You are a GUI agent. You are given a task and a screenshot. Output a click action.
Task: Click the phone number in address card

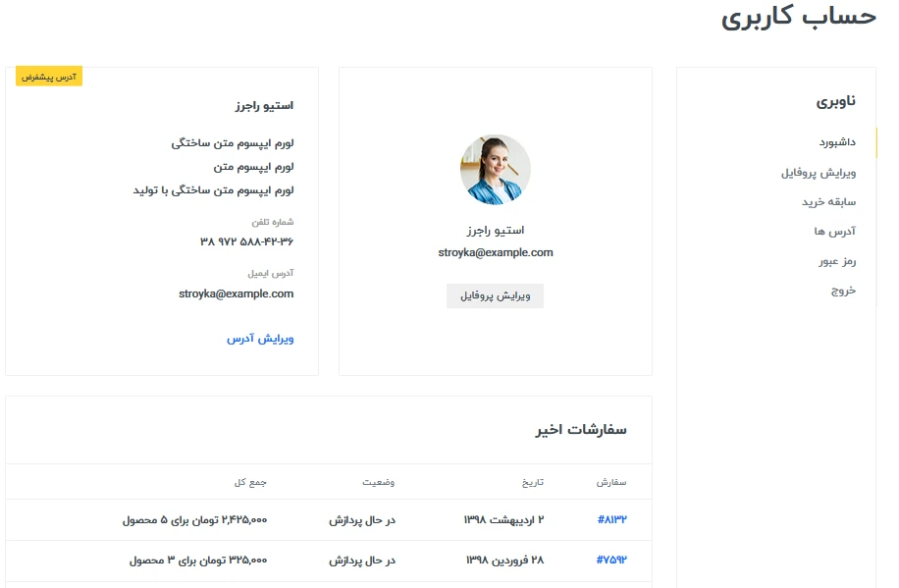click(246, 242)
